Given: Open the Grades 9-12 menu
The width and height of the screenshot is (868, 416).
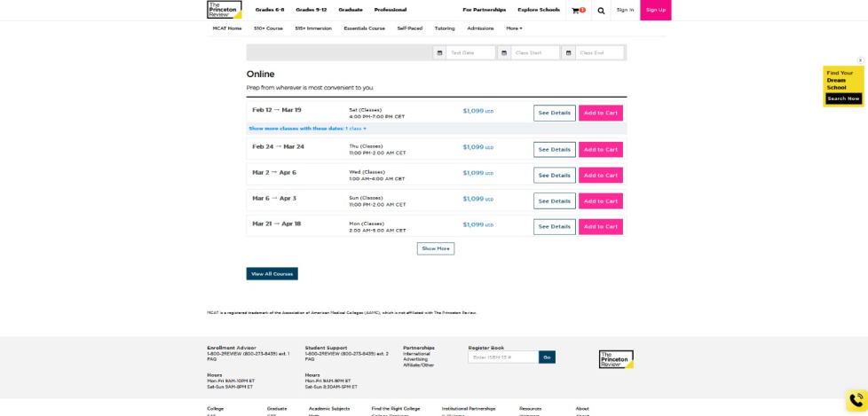Looking at the screenshot, I should (312, 10).
